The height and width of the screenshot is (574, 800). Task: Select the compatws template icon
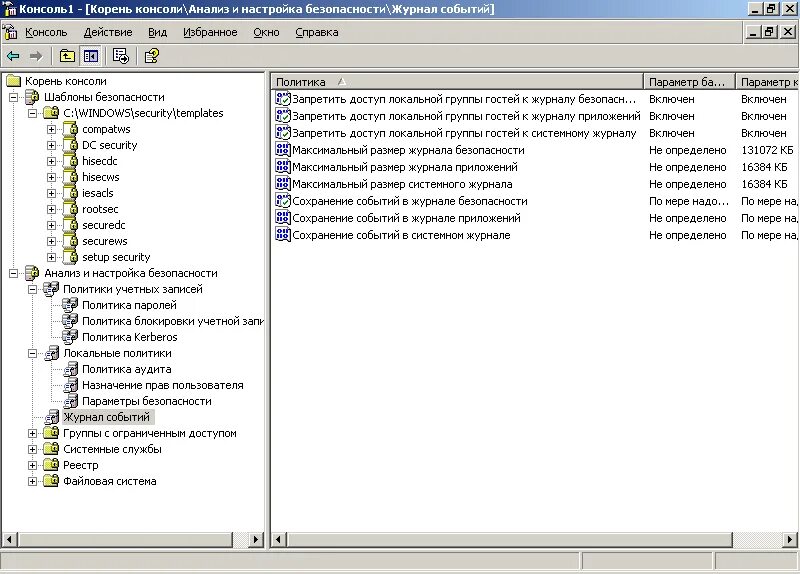point(70,129)
